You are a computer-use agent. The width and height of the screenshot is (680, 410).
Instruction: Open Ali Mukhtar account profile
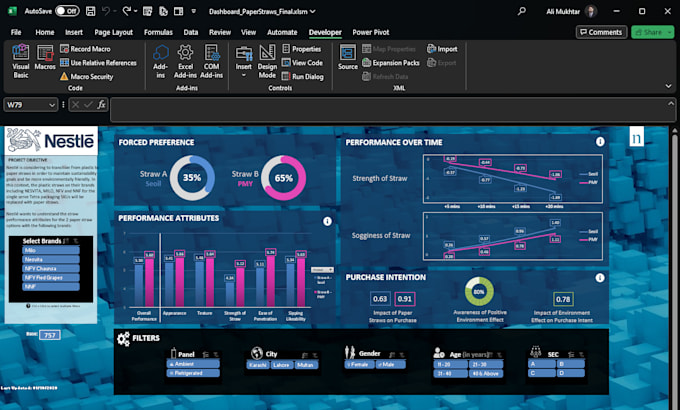(572, 11)
